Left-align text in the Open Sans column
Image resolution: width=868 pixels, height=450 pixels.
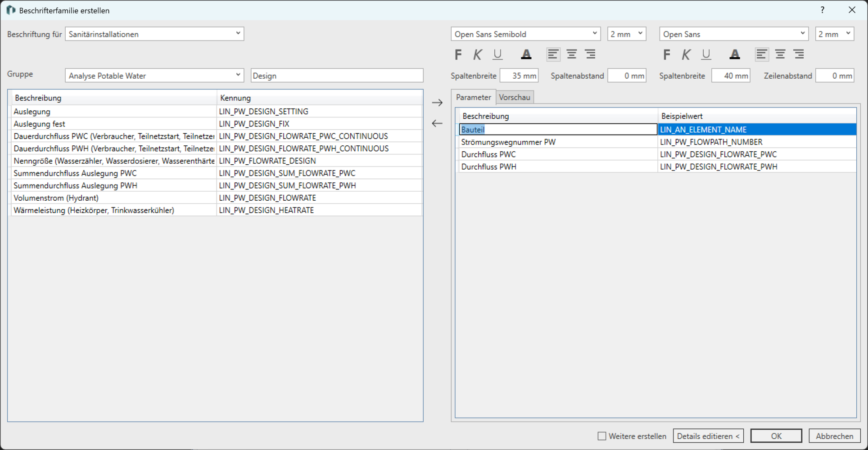(761, 54)
